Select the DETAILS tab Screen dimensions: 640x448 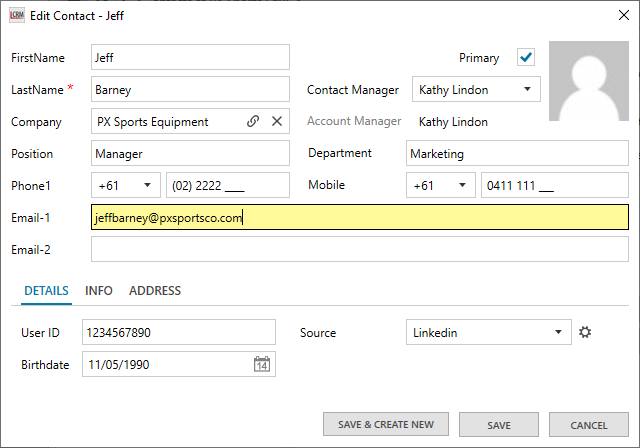[x=47, y=291]
